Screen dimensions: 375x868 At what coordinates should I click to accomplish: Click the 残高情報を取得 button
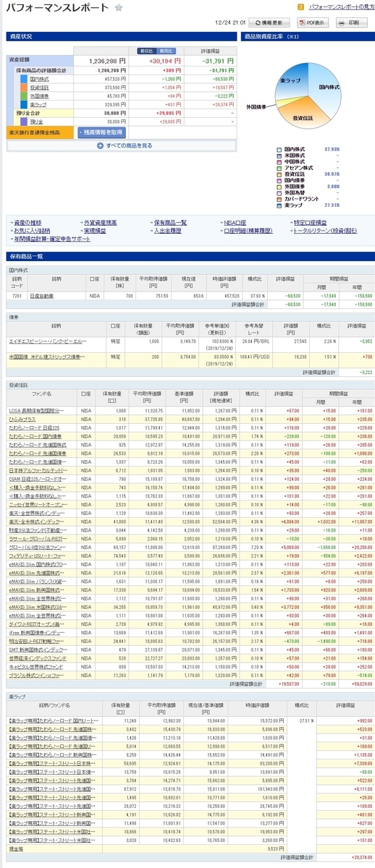pyautogui.click(x=101, y=132)
